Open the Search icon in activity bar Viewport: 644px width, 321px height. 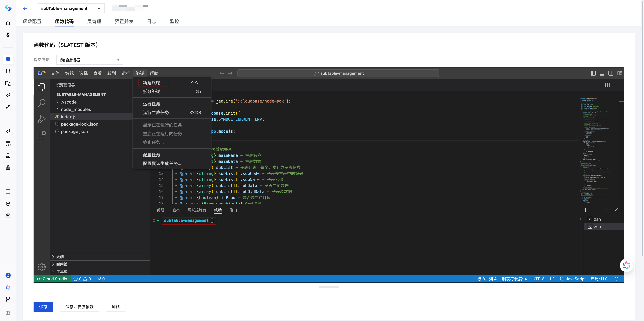pyautogui.click(x=41, y=103)
